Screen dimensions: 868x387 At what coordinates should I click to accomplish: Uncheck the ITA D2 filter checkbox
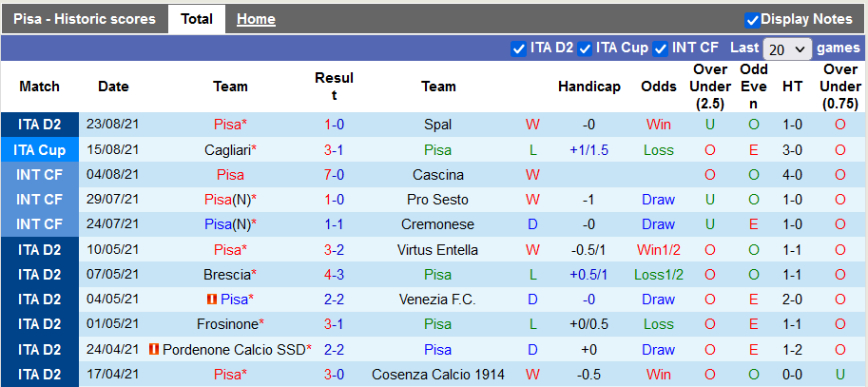518,48
